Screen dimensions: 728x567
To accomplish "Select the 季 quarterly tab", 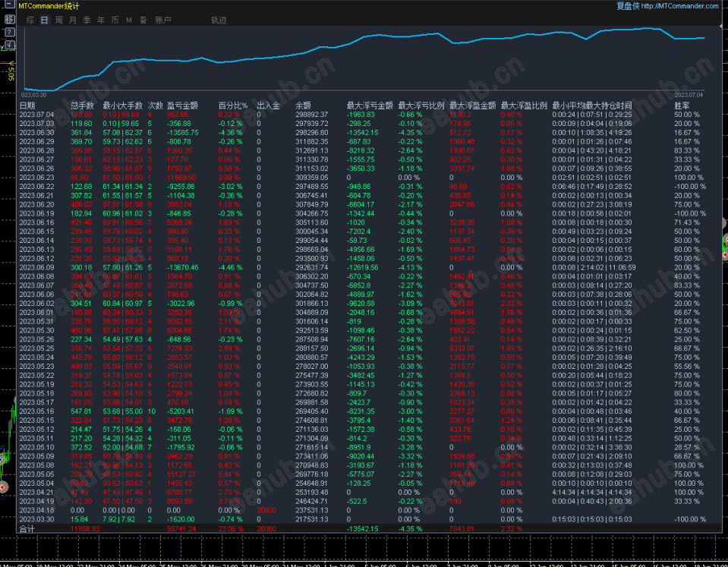I will coord(87,20).
